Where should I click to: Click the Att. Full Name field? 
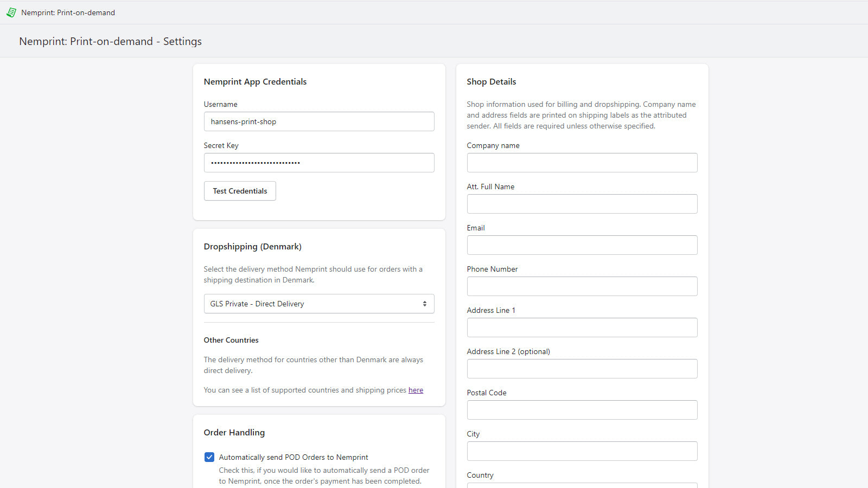click(x=582, y=204)
